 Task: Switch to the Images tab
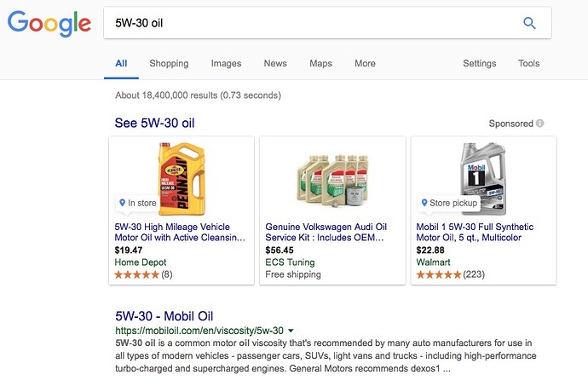click(226, 63)
